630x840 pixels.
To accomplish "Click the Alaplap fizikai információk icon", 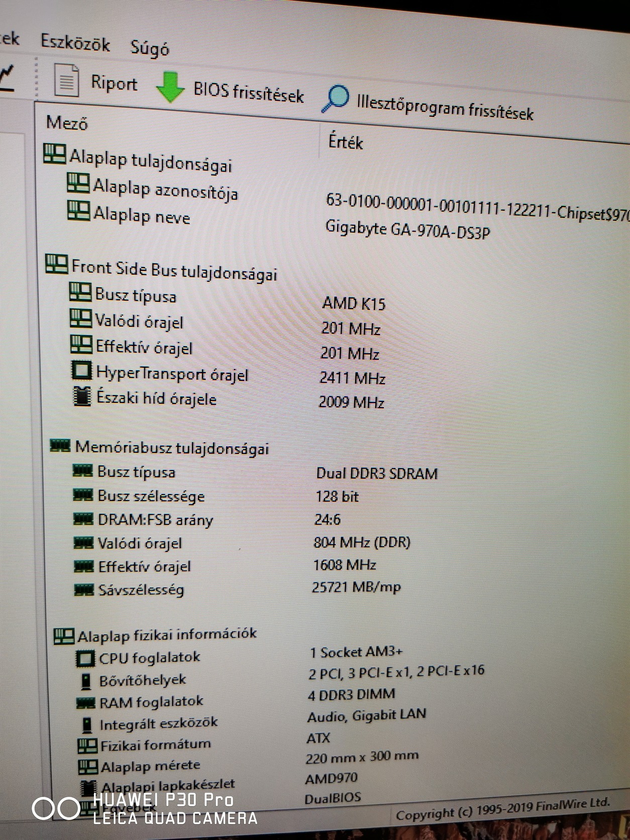I will pyautogui.click(x=64, y=637).
